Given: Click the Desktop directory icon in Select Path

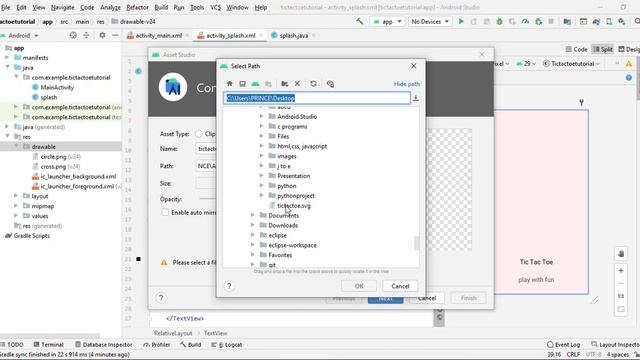Looking at the screenshot, I should tap(242, 84).
